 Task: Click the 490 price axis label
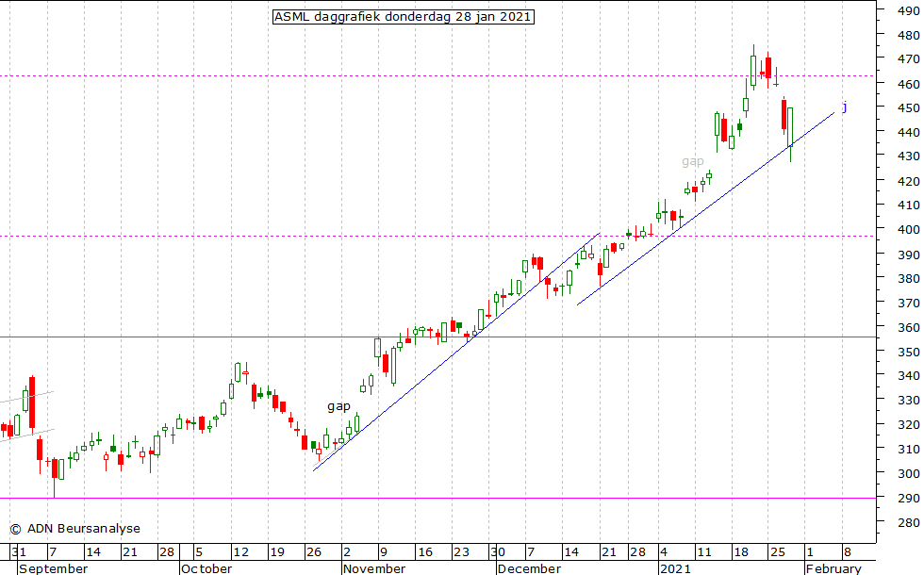[909, 10]
